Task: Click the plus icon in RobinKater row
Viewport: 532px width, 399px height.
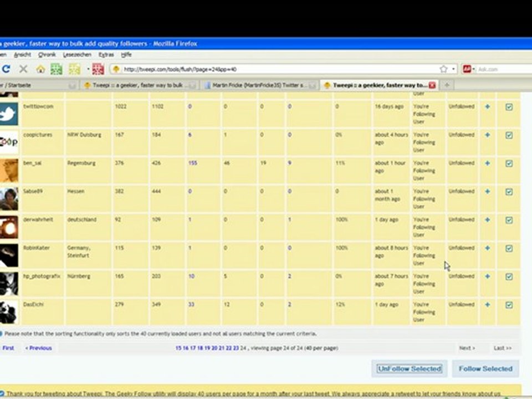Action: pos(488,248)
